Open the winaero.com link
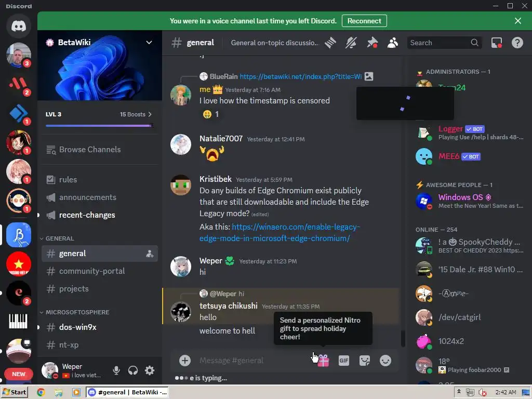 [x=280, y=232]
